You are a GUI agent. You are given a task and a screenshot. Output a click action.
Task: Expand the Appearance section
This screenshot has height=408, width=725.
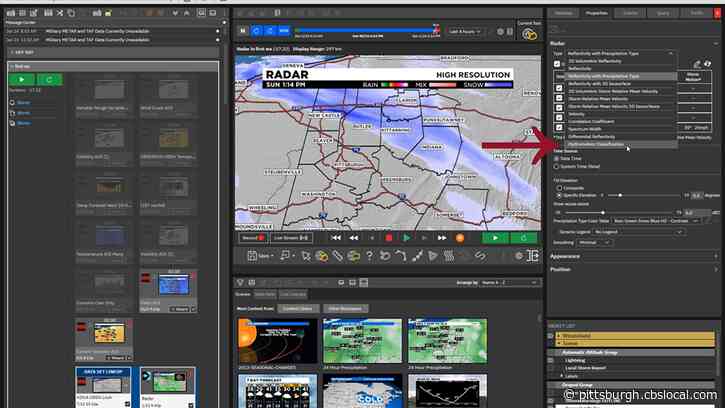633,256
